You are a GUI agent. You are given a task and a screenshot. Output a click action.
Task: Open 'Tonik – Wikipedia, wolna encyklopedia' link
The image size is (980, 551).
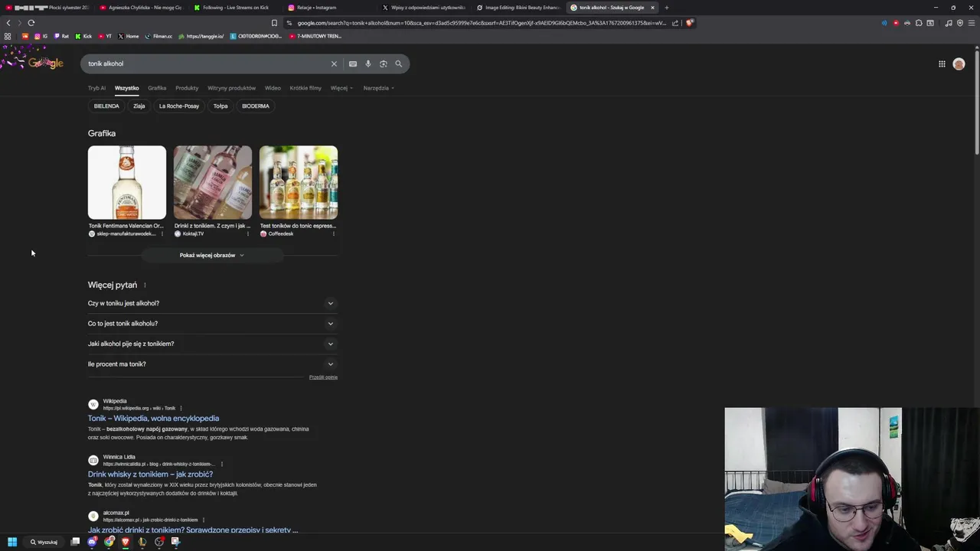[x=153, y=419]
